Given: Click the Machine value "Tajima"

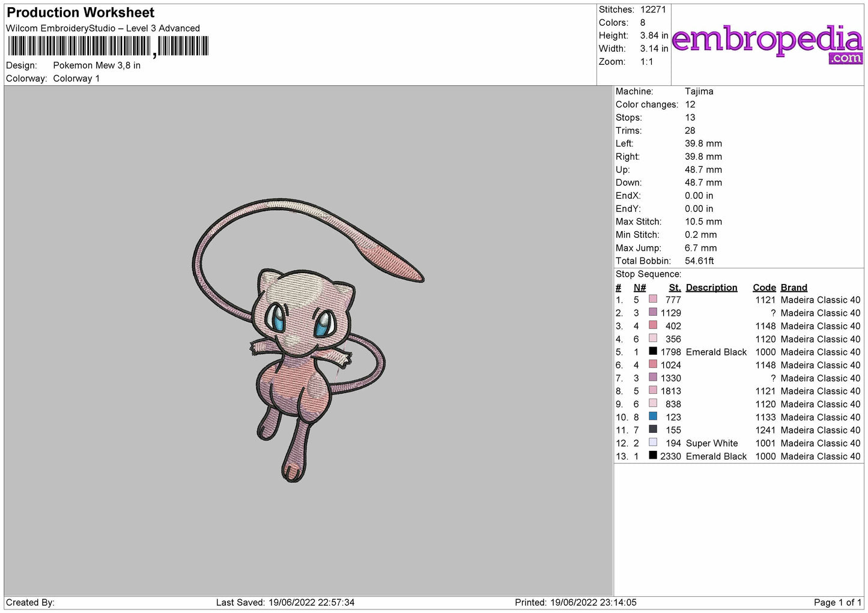Looking at the screenshot, I should (x=699, y=91).
